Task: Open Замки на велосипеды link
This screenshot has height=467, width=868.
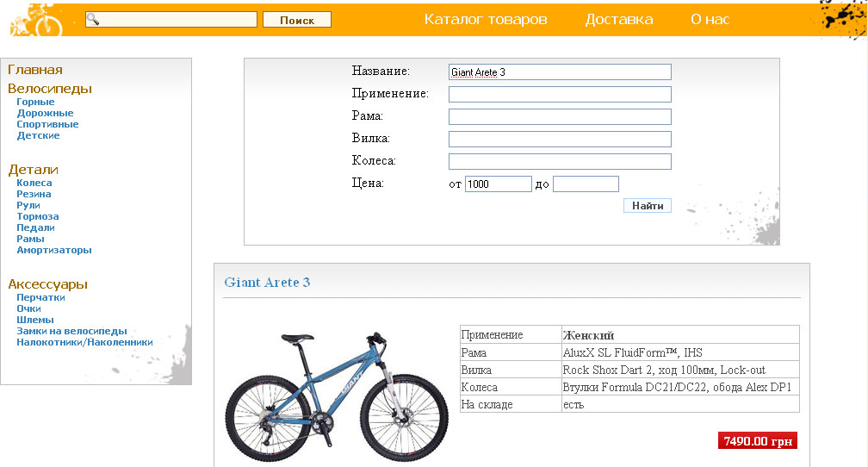Action: pos(72,331)
